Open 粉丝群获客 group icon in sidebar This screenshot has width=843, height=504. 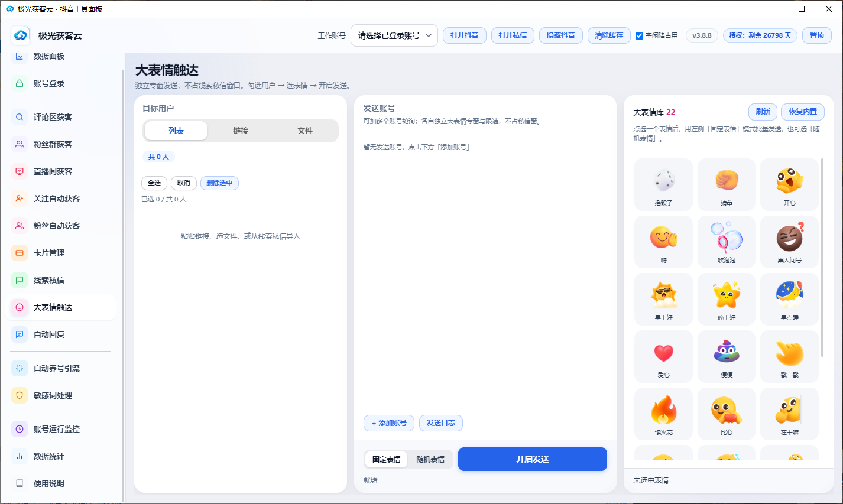click(x=20, y=144)
